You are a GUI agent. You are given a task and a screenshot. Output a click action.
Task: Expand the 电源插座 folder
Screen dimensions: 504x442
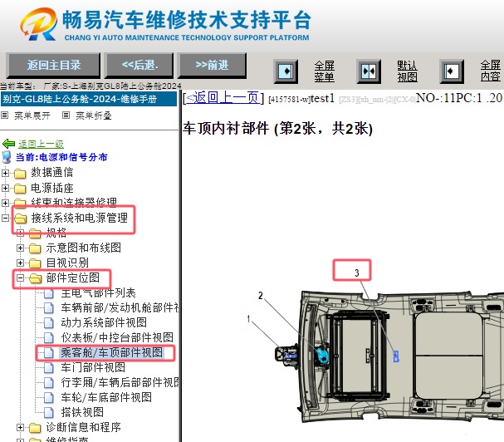5,188
